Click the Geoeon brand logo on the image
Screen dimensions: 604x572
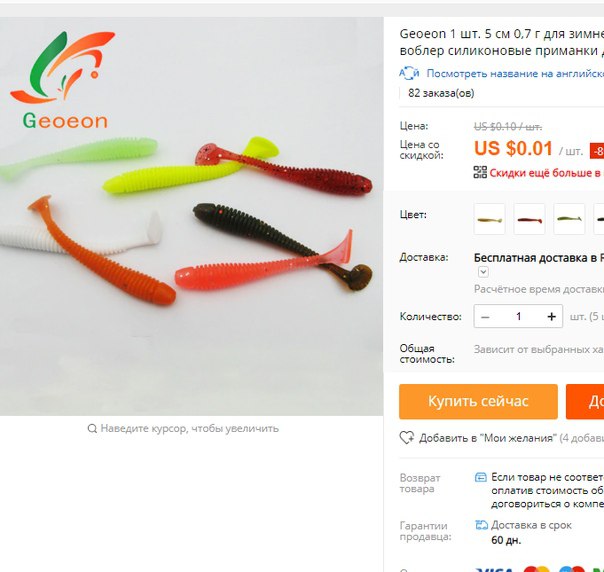(63, 80)
